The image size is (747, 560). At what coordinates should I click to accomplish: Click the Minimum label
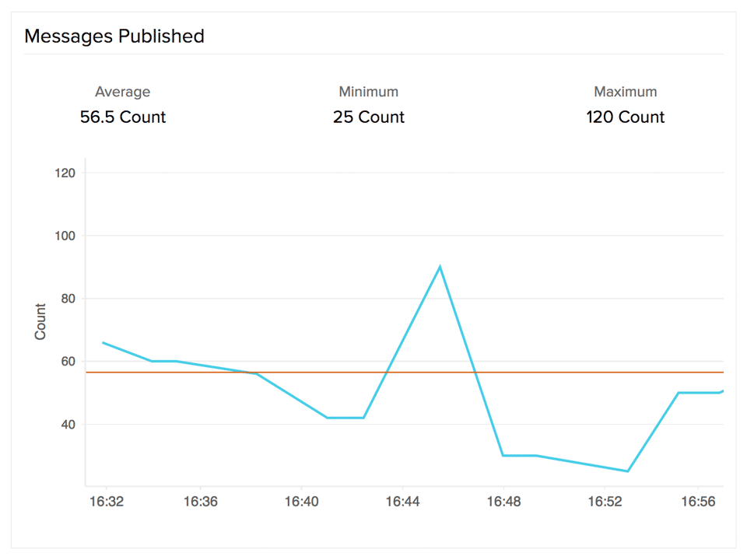[x=368, y=92]
